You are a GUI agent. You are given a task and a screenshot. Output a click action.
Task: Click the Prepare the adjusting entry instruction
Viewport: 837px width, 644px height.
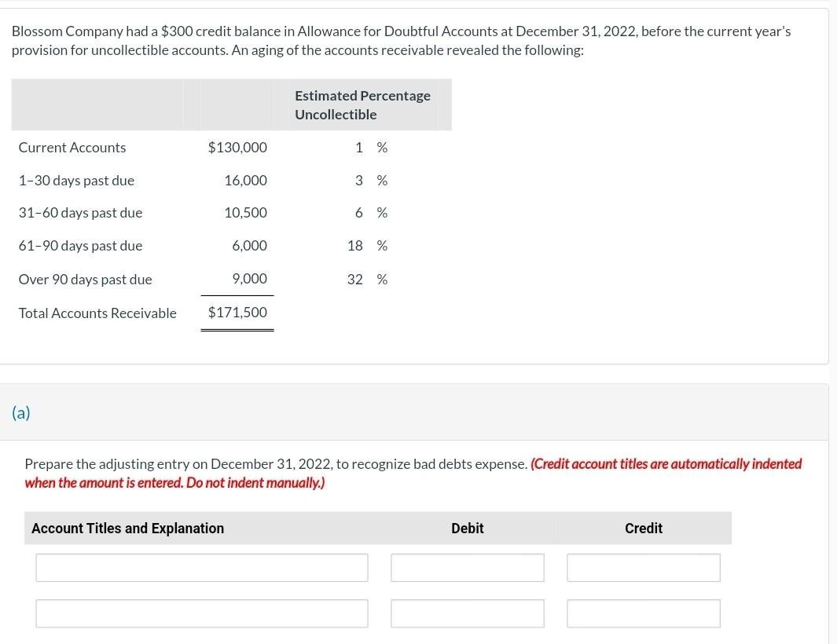276,464
